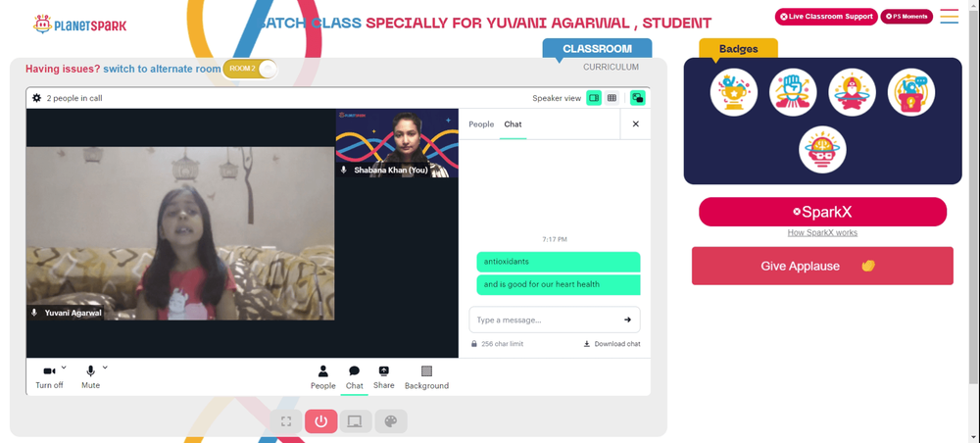This screenshot has height=443, width=980.
Task: Click 'antioxidants' chat message
Action: [559, 262]
